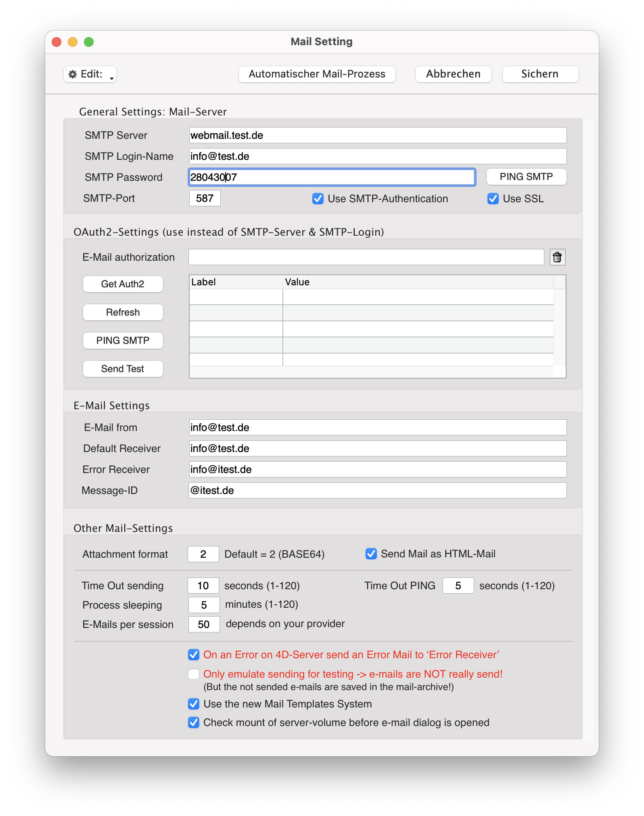Image resolution: width=644 pixels, height=816 pixels.
Task: Click the E-Mail authorization text field
Action: click(x=366, y=257)
